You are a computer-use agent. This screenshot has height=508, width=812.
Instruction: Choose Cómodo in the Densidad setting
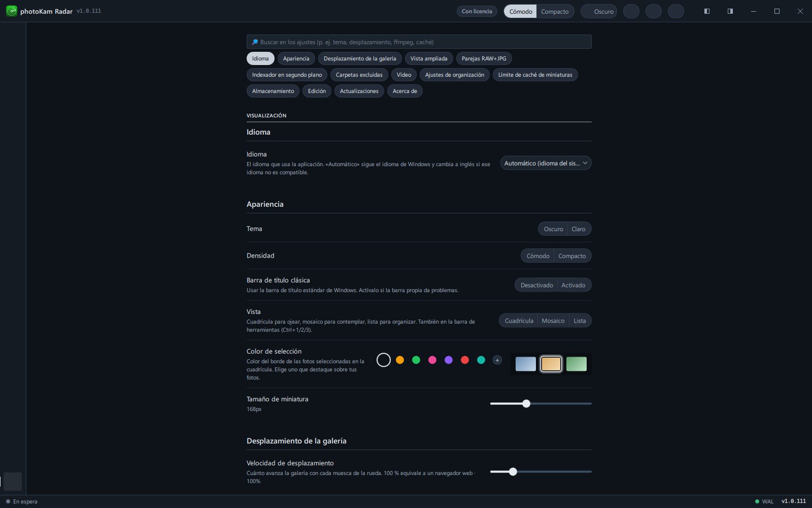[x=537, y=256]
